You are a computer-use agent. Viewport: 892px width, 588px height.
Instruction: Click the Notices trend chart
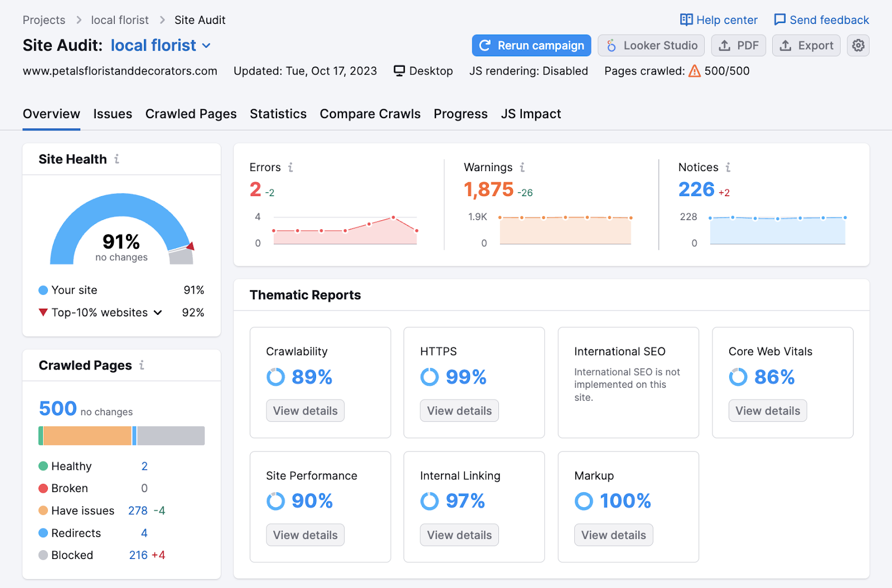coord(778,230)
